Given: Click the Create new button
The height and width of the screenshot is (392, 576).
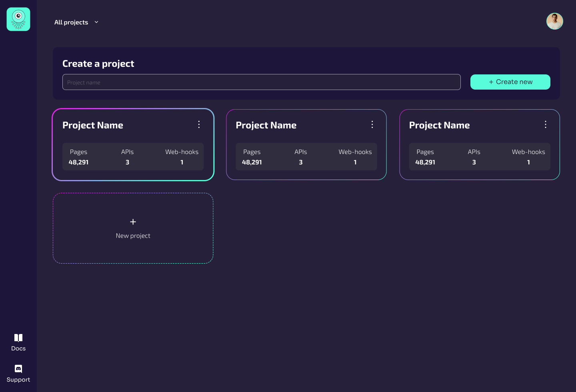Looking at the screenshot, I should click(510, 82).
